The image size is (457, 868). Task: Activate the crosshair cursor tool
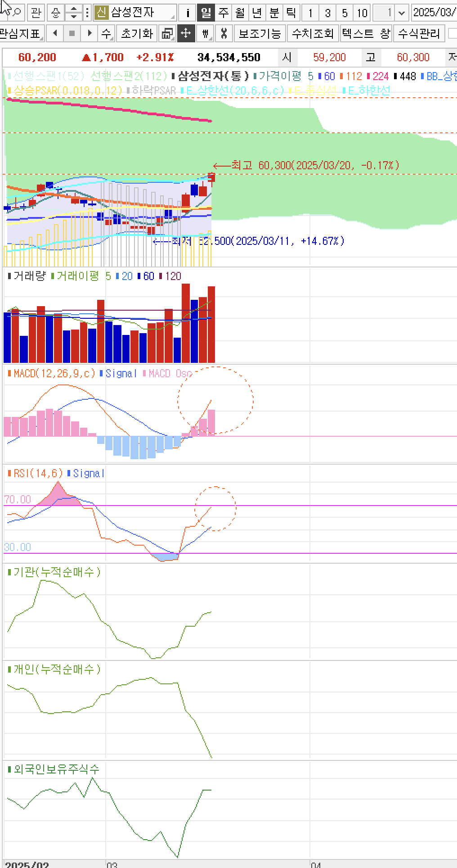pos(186,33)
